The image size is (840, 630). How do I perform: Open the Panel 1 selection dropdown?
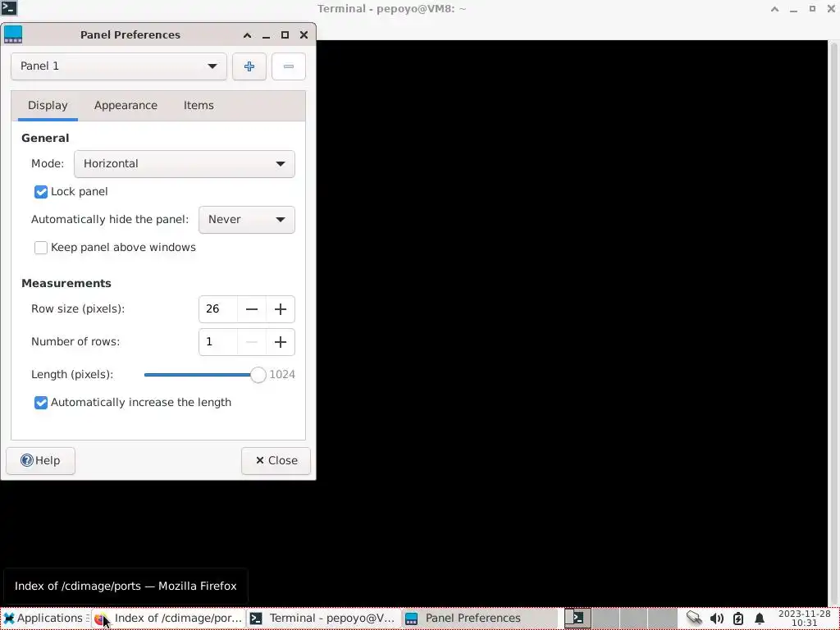[x=118, y=66]
